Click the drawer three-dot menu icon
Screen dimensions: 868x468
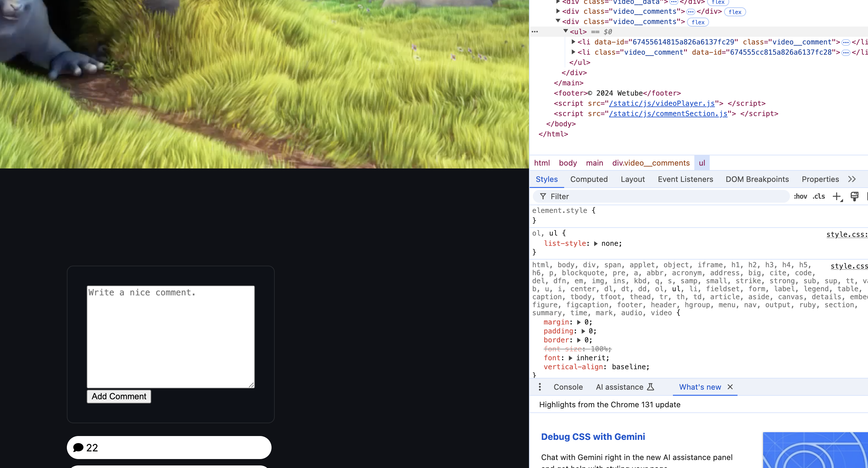click(540, 387)
